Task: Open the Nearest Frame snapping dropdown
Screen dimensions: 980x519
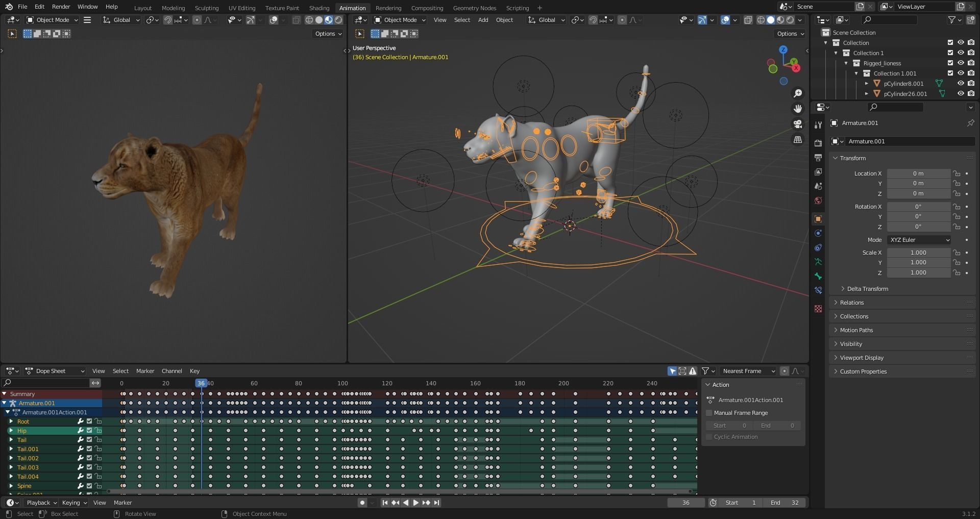Action: click(x=748, y=371)
